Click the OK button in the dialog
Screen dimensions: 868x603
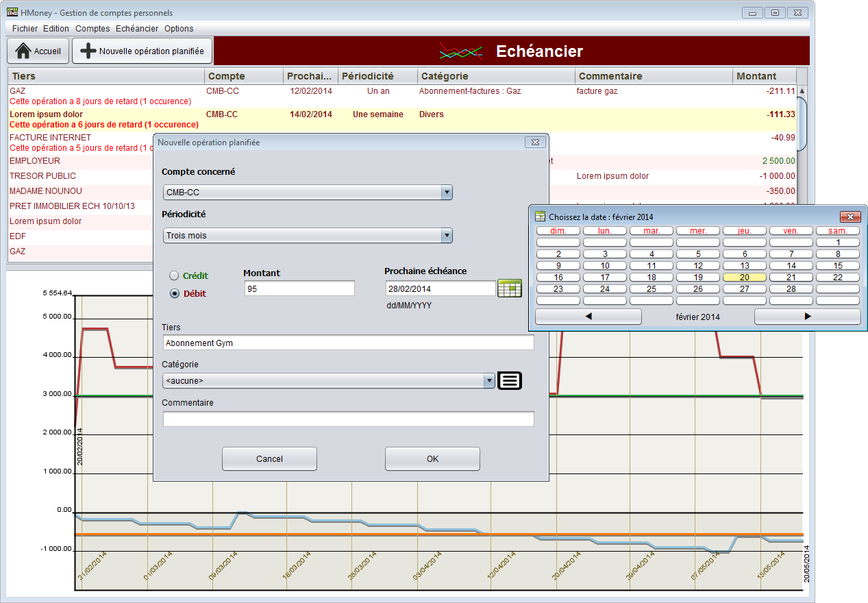click(x=432, y=459)
